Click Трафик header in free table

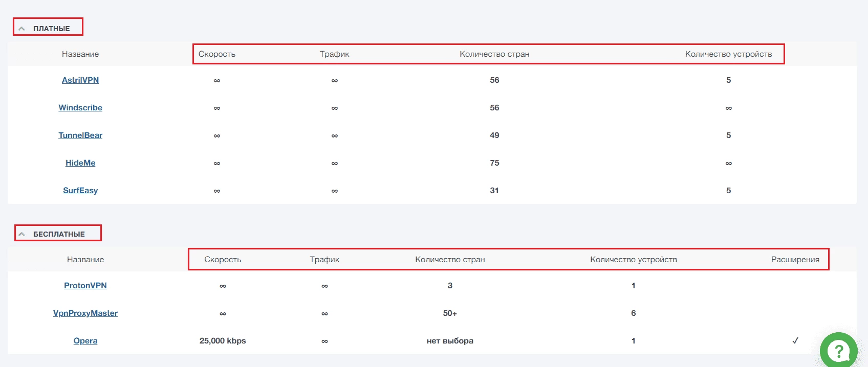(x=324, y=260)
